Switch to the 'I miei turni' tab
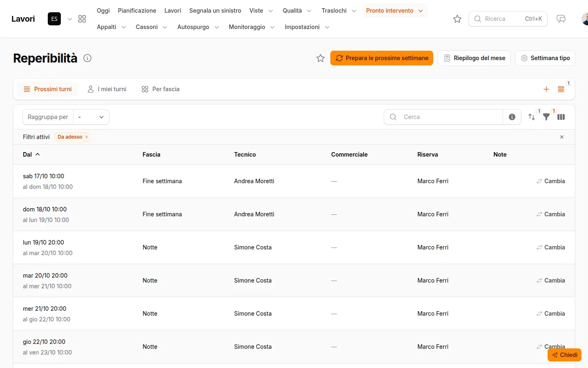Image resolution: width=588 pixels, height=368 pixels. pos(107,89)
